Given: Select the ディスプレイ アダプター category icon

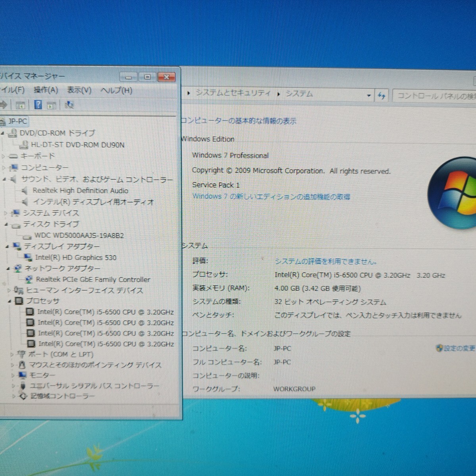Looking at the screenshot, I should 17,247.
